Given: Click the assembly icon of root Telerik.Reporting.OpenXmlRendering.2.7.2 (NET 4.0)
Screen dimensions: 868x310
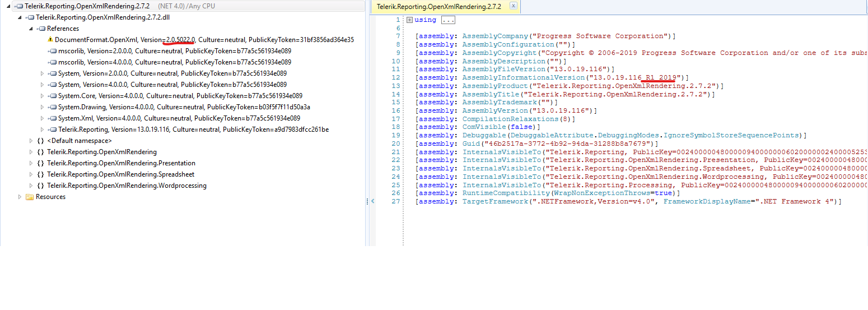Looking at the screenshot, I should [x=20, y=6].
